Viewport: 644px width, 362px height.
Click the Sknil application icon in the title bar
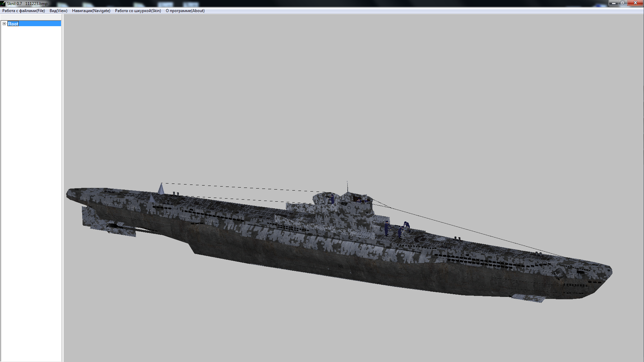3,3
